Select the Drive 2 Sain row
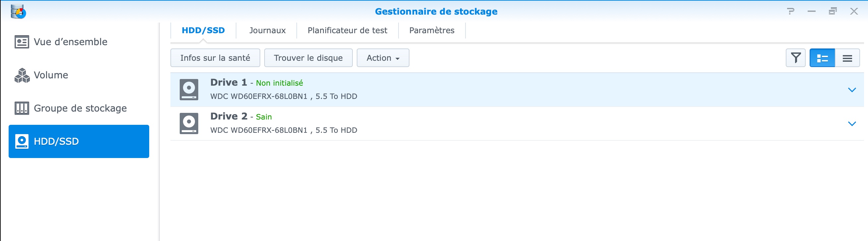Viewport: 868px width, 241px height. point(505,123)
